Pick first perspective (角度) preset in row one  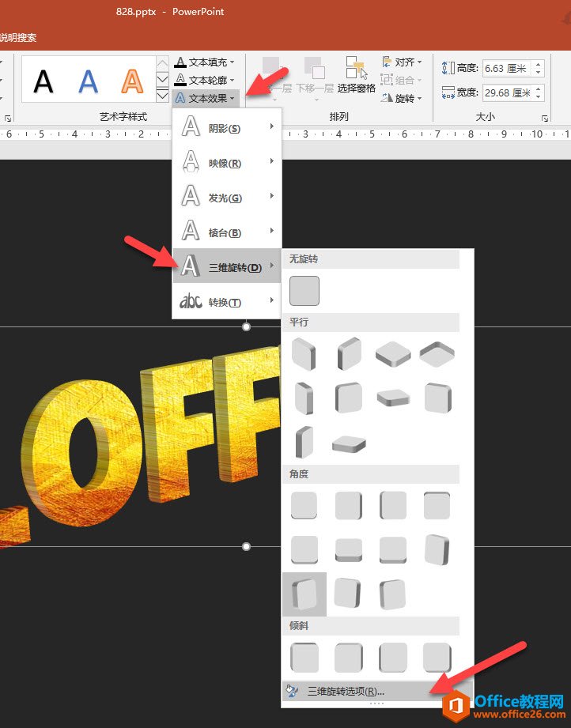(304, 505)
